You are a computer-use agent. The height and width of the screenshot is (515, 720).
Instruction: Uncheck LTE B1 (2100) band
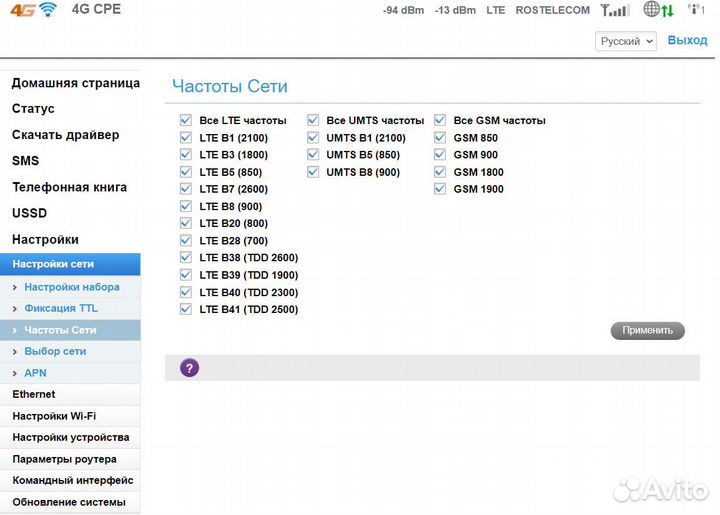click(x=186, y=138)
